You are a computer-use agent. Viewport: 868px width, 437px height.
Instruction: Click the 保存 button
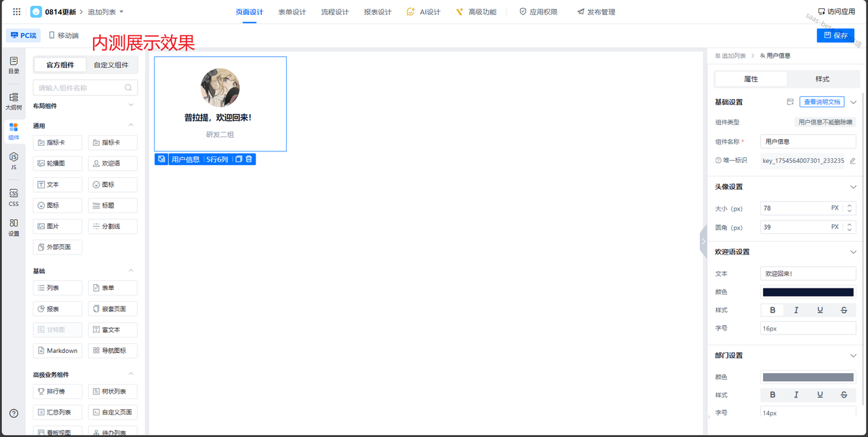(835, 35)
